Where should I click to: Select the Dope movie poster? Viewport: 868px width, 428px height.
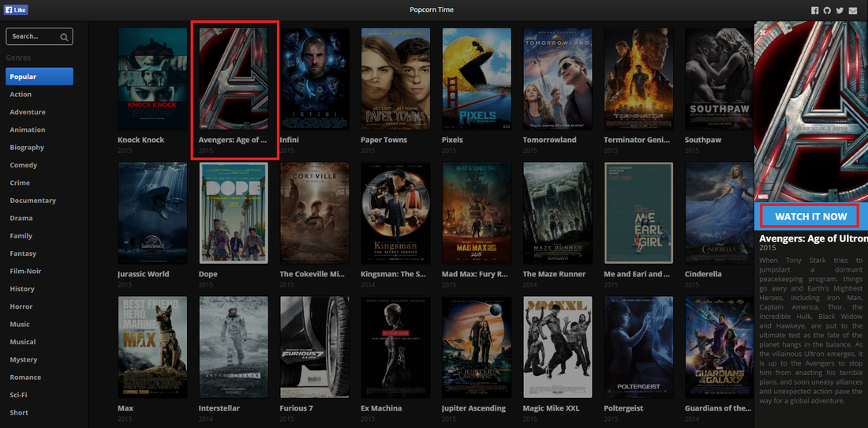[233, 213]
